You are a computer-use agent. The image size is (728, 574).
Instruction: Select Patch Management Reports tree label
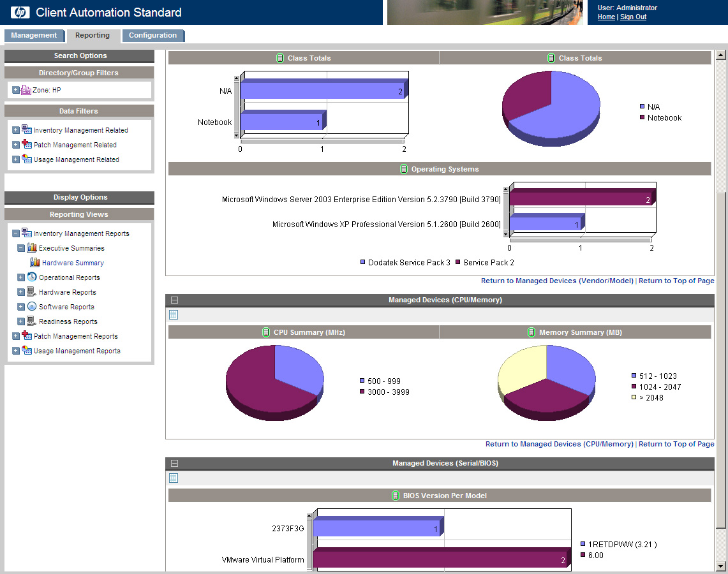(x=76, y=336)
